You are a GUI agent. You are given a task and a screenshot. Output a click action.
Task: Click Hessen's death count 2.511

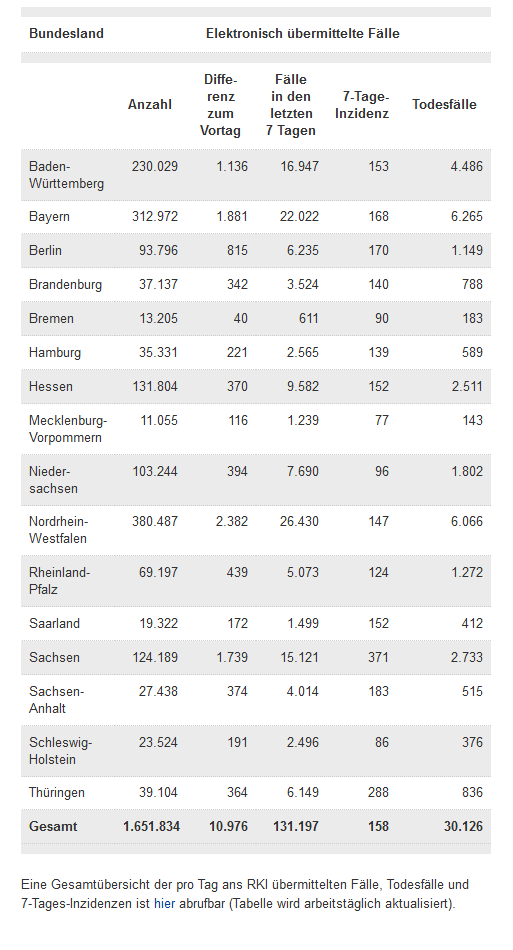(x=467, y=386)
